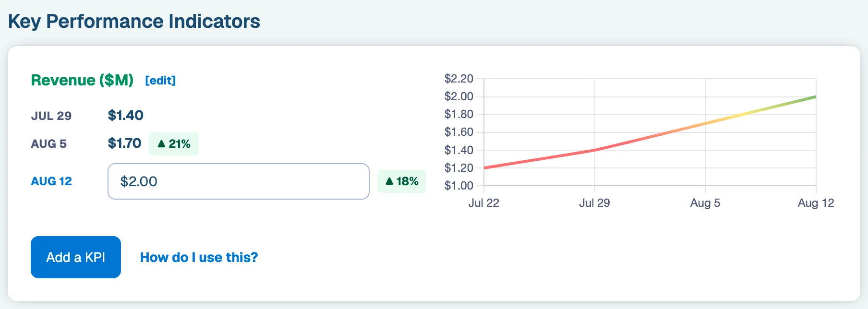Select the 18% increase badge
868x309 pixels.
click(x=402, y=181)
